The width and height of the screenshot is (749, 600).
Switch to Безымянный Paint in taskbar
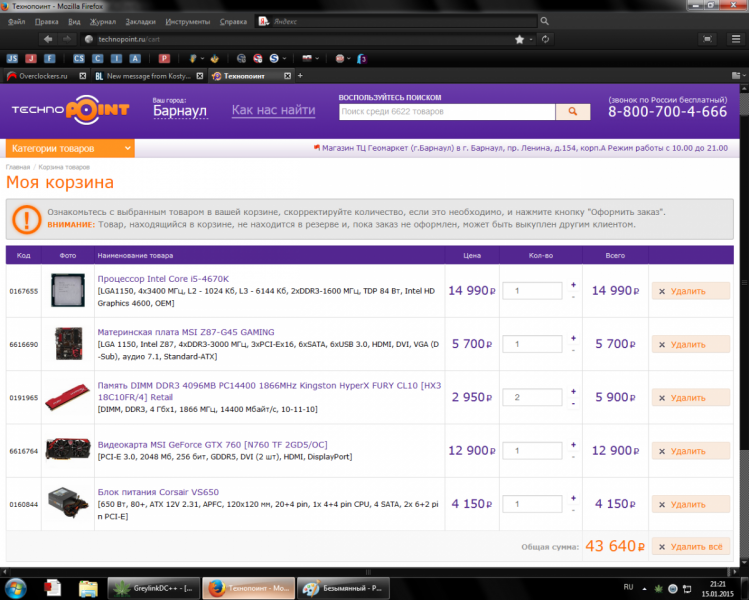coord(343,588)
